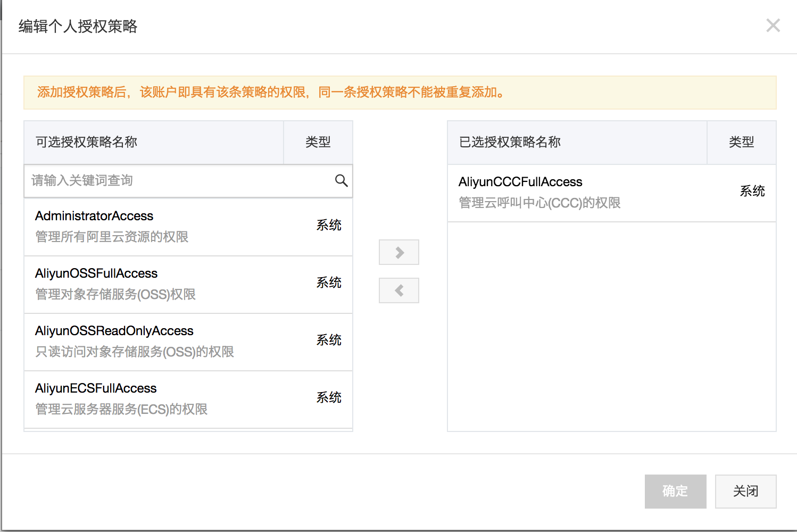
Task: Select the AliyunECSFullAccess policy
Action: tap(188, 400)
